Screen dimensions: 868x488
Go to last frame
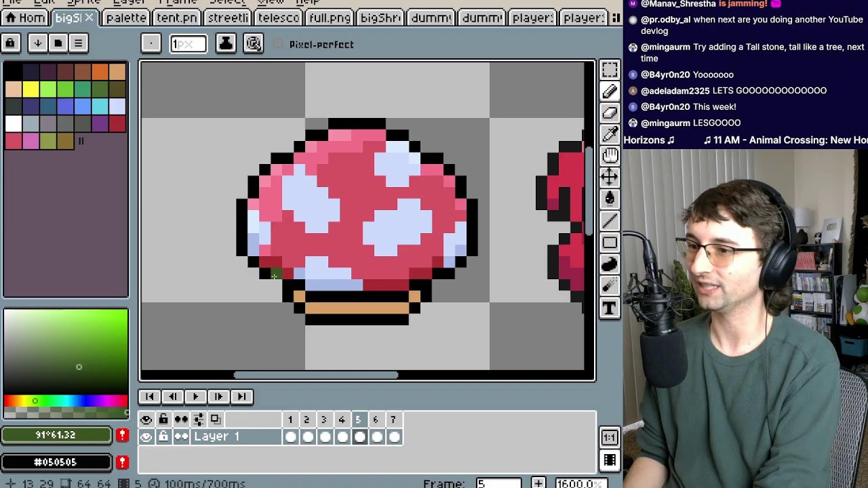click(241, 396)
